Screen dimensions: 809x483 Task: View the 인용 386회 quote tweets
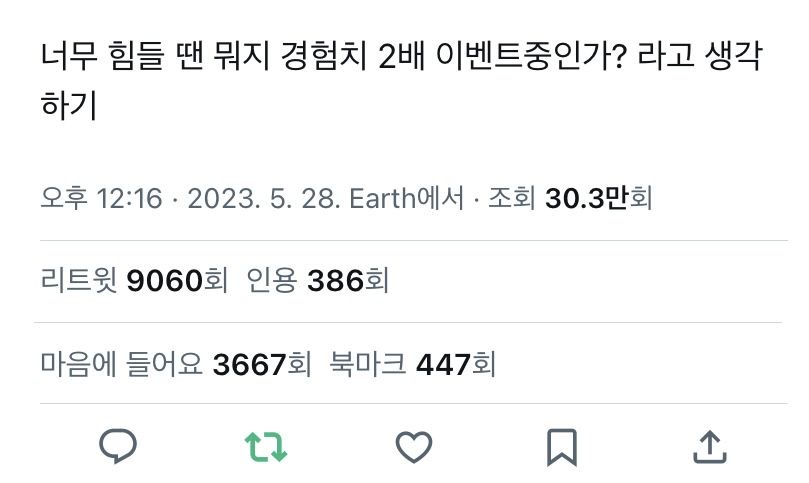315,281
